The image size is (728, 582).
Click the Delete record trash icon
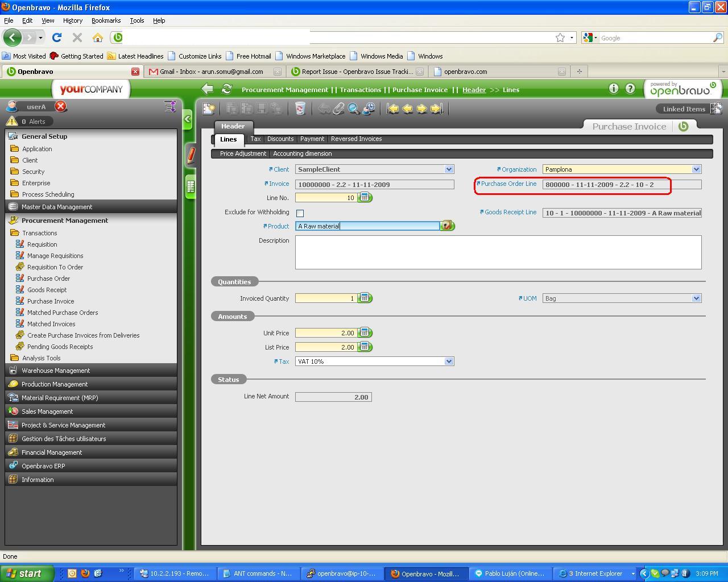pos(300,109)
